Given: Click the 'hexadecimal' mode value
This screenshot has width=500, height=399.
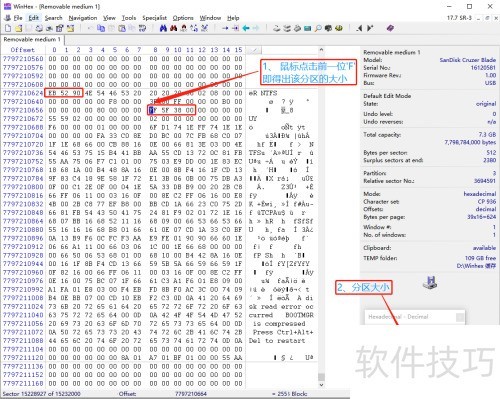Looking at the screenshot, I should coord(479,194).
